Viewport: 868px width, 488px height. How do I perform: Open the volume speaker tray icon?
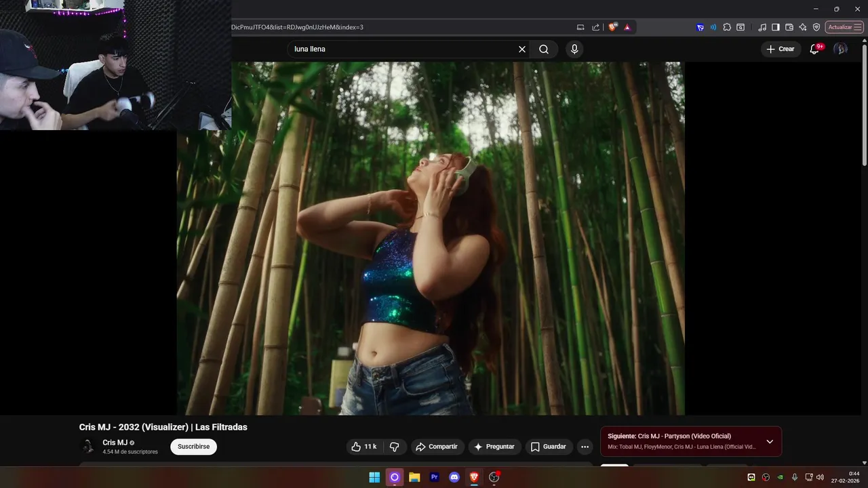coord(820,477)
